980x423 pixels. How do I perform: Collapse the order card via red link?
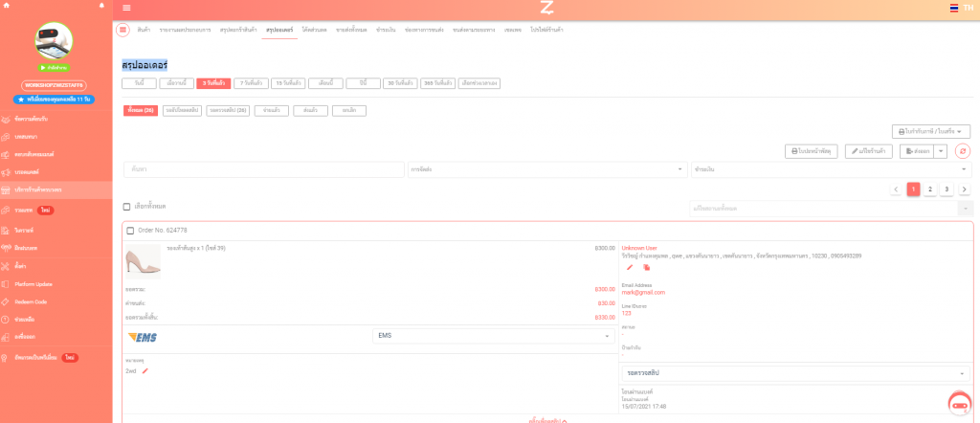[547, 420]
